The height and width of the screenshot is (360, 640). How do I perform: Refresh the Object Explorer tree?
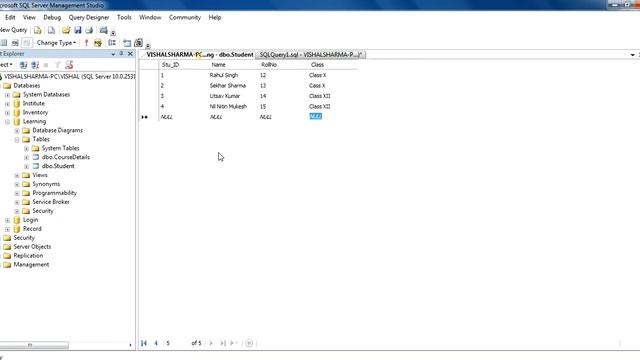point(69,65)
